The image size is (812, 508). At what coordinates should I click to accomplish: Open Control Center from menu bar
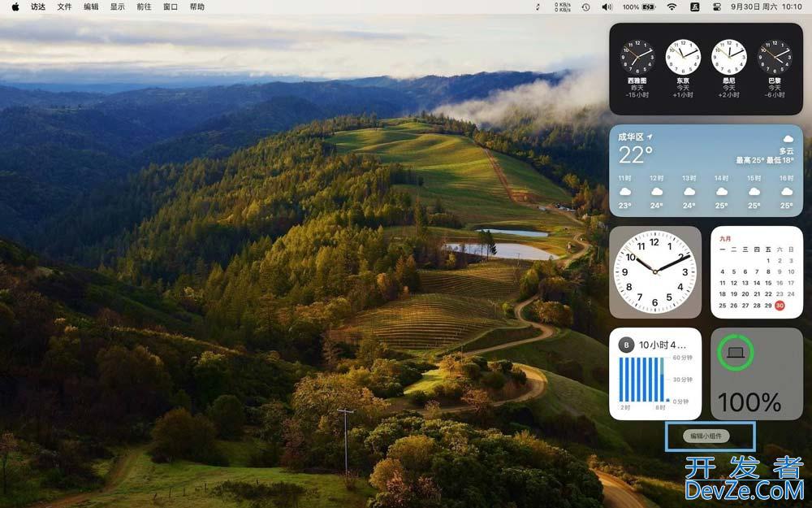click(717, 7)
